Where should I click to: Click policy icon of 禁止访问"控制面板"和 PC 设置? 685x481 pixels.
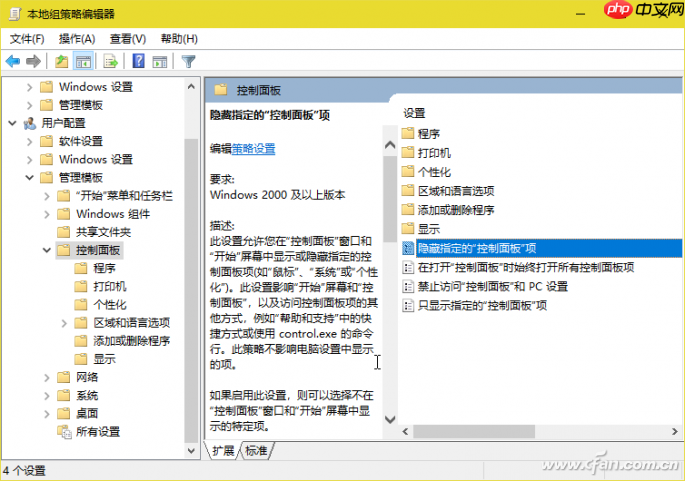click(408, 287)
